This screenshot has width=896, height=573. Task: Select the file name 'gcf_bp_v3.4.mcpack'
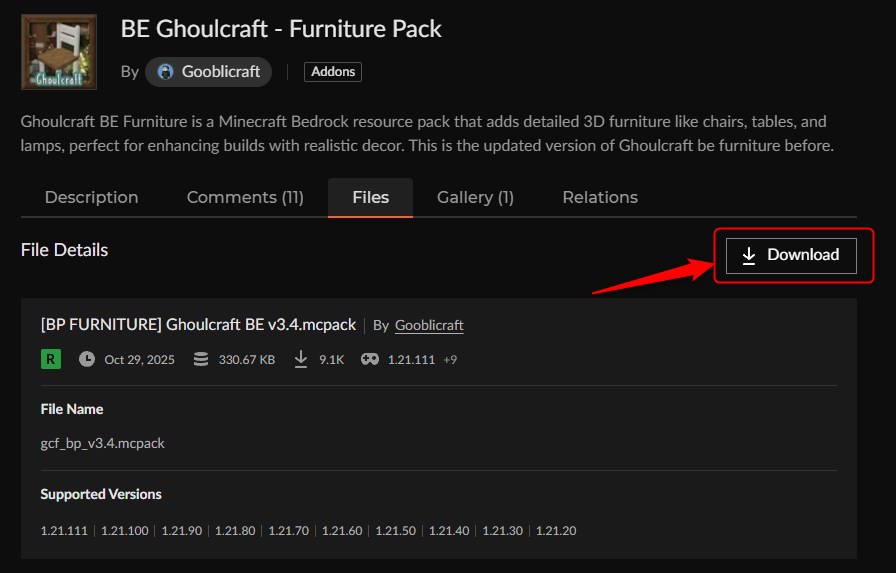click(102, 444)
